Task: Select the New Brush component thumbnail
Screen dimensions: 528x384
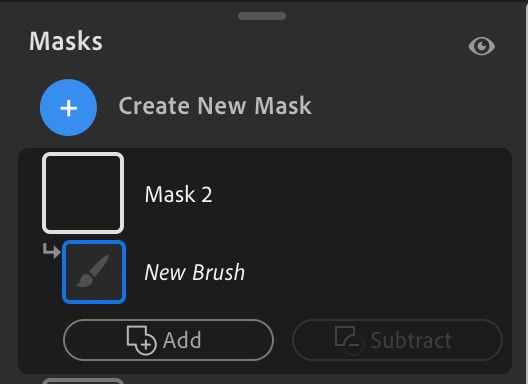Action: click(94, 272)
